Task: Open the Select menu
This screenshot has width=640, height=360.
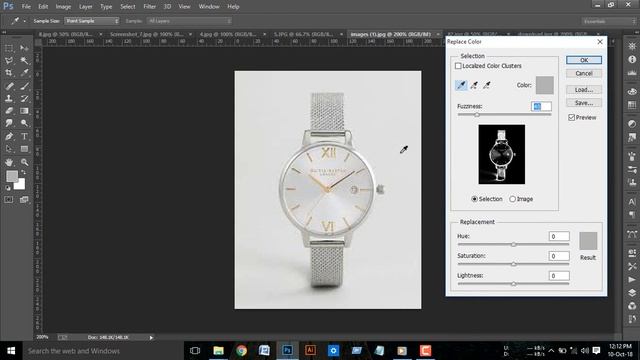Action: [x=128, y=7]
